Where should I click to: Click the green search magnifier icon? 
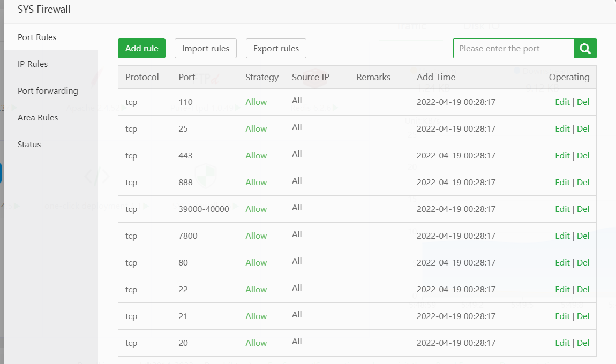point(585,48)
